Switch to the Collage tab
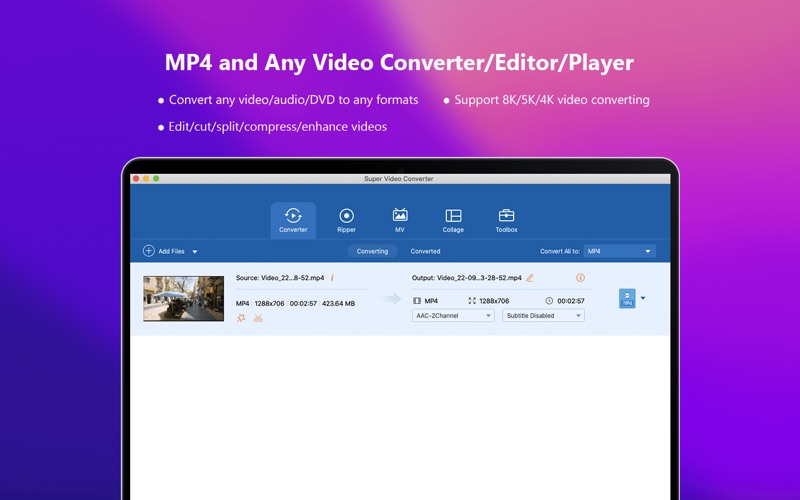Viewport: 800px width, 500px height. point(453,220)
